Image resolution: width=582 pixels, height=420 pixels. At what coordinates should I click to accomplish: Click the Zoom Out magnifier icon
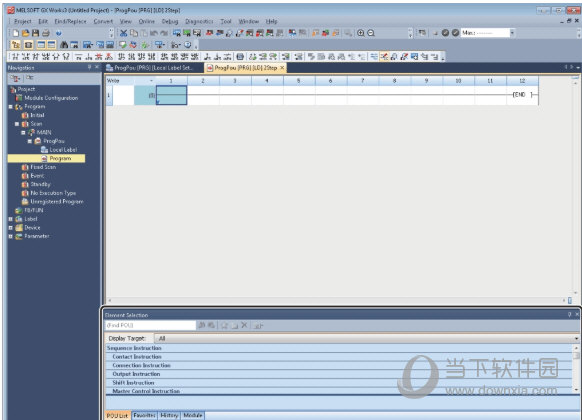[370, 33]
